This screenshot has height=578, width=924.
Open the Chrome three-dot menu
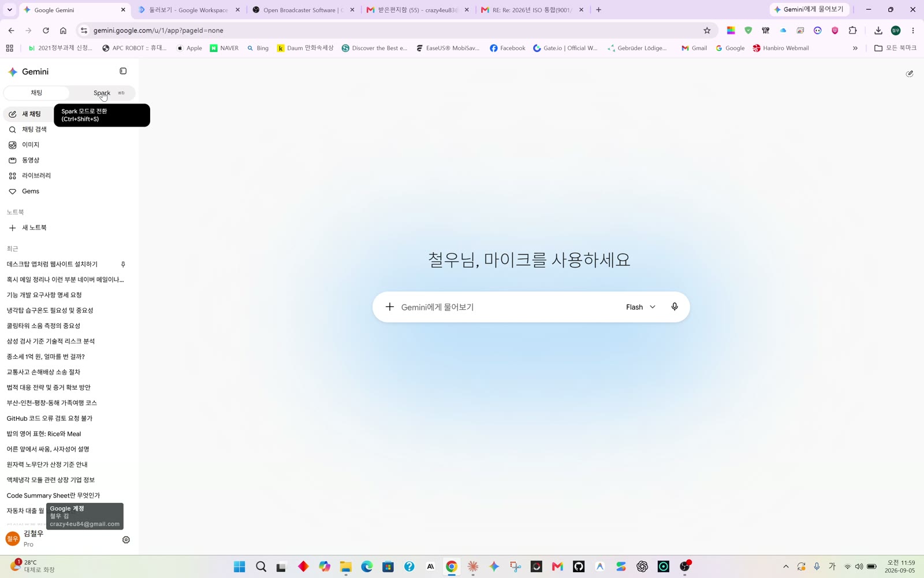913,31
